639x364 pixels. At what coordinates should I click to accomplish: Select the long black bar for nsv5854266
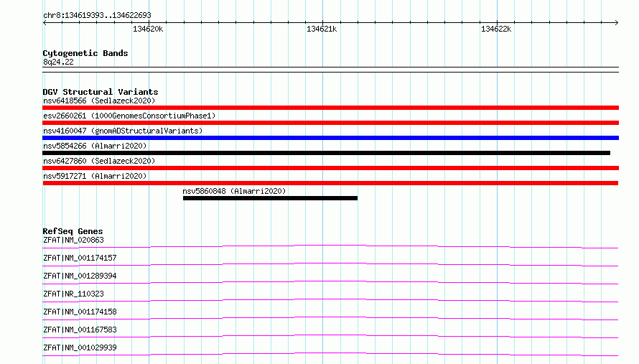pyautogui.click(x=327, y=153)
